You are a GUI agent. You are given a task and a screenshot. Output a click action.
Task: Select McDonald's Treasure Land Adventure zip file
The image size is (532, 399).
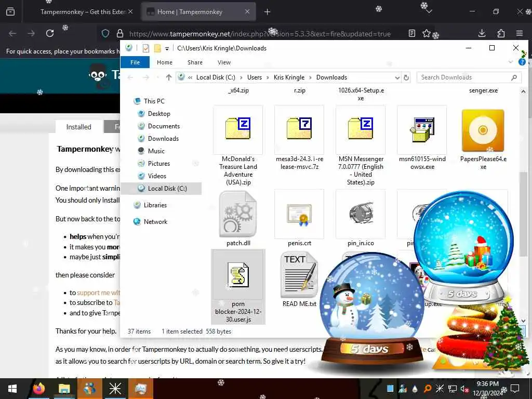[238, 146]
